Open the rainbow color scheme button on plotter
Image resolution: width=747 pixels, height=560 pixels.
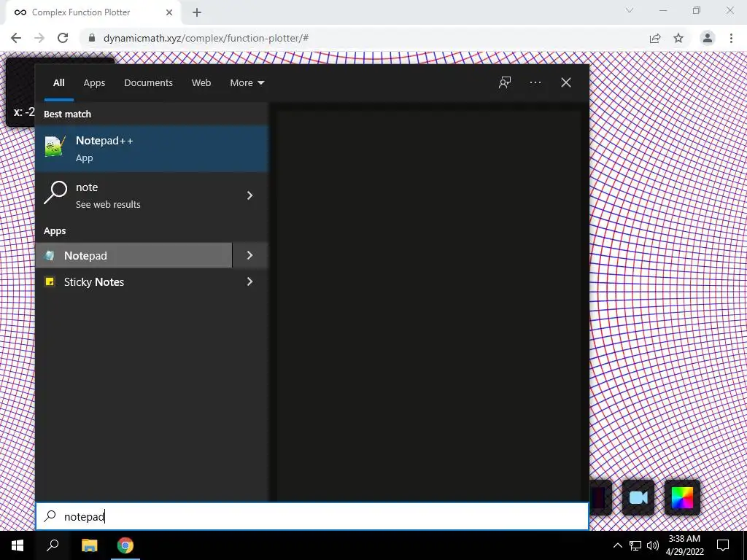coord(682,497)
